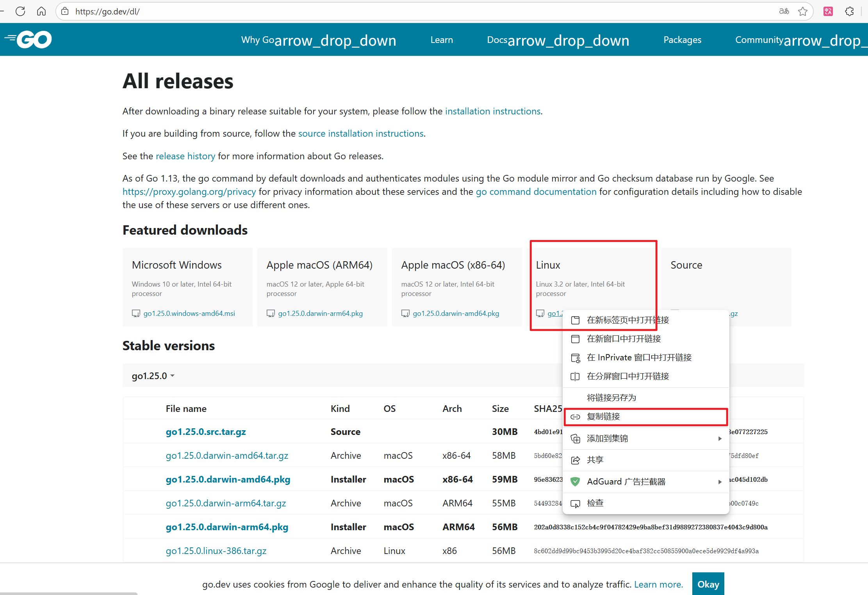Add page to favorites star icon
Viewport: 868px width, 595px height.
(803, 11)
